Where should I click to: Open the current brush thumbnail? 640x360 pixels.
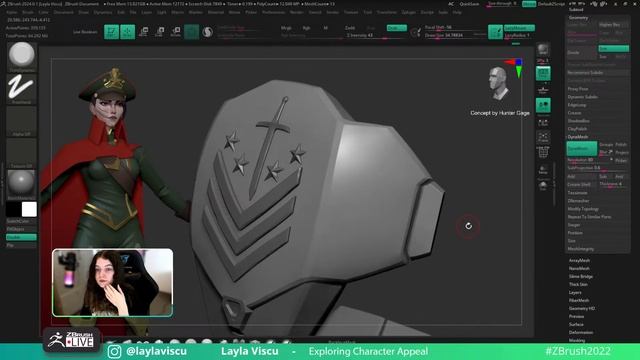(21, 57)
